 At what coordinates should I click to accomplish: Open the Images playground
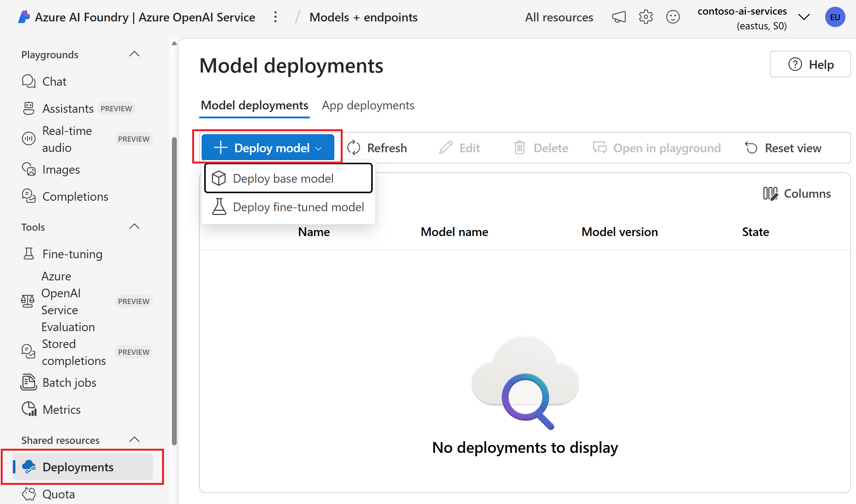click(x=61, y=170)
